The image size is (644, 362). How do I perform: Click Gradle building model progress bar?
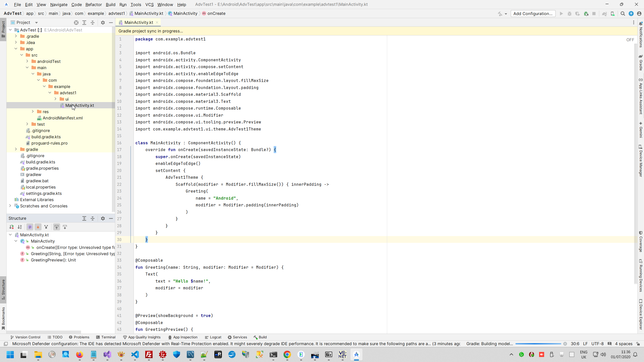[538, 344]
